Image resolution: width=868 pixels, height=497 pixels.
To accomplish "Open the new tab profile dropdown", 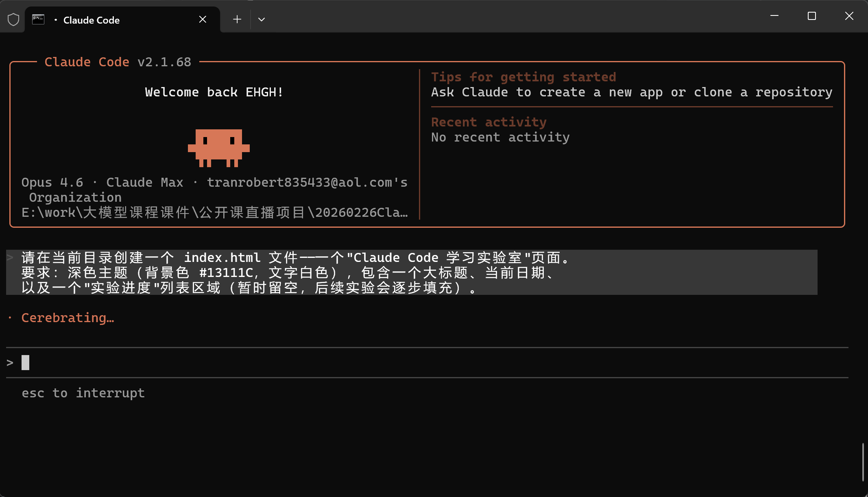I will click(x=262, y=20).
